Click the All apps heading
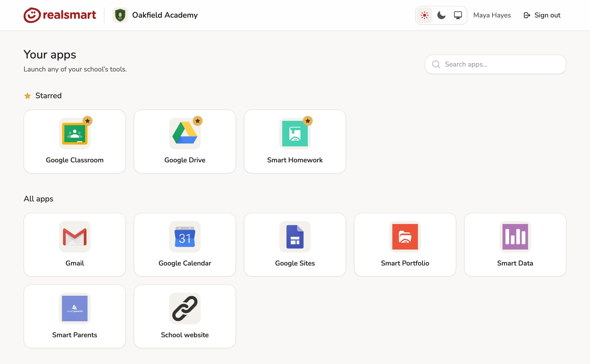The width and height of the screenshot is (590, 364). [38, 199]
